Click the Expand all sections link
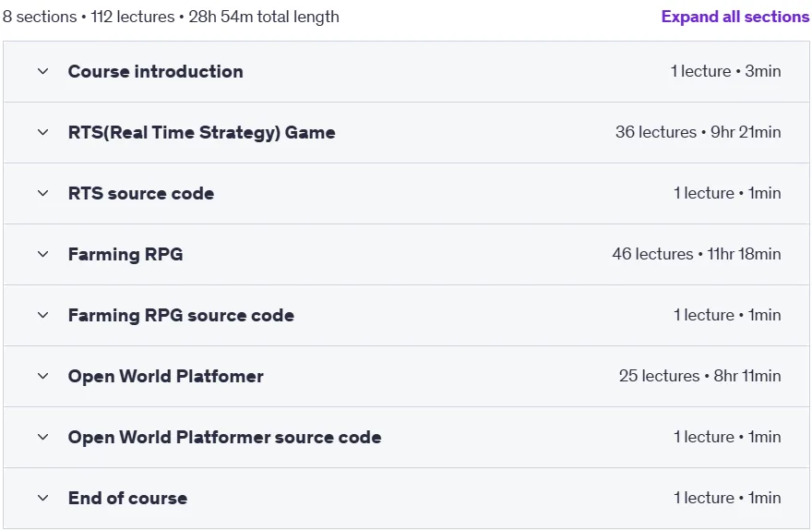Viewport: 812px width, 531px height. [x=734, y=17]
